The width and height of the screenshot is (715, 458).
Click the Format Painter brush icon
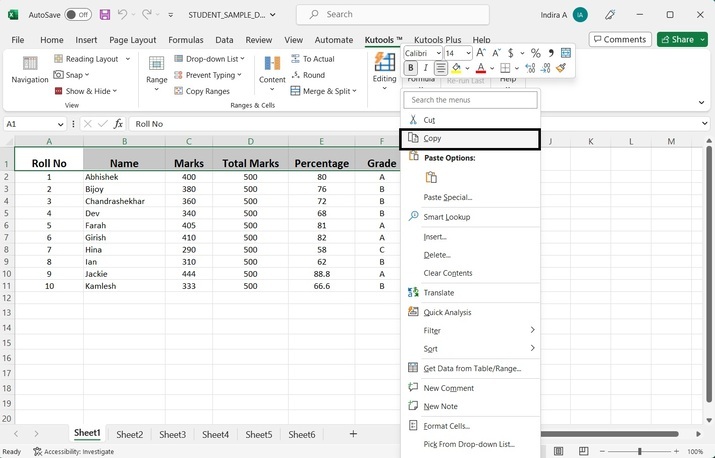coord(561,68)
